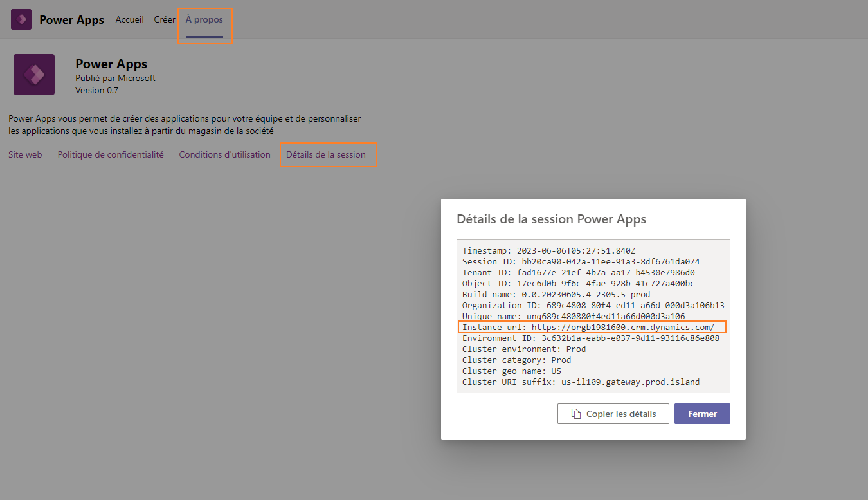Switch to the Créer tab
This screenshot has height=500, width=868.
(x=165, y=20)
